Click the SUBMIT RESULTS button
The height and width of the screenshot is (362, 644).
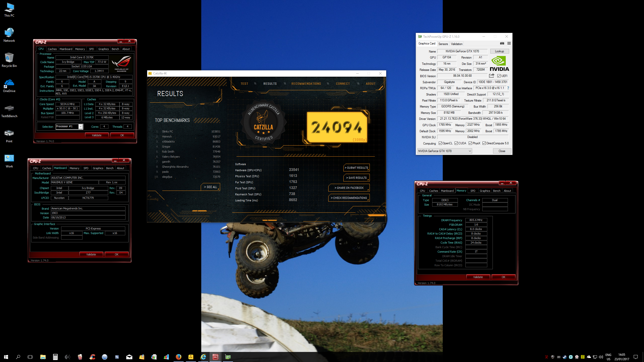356,168
